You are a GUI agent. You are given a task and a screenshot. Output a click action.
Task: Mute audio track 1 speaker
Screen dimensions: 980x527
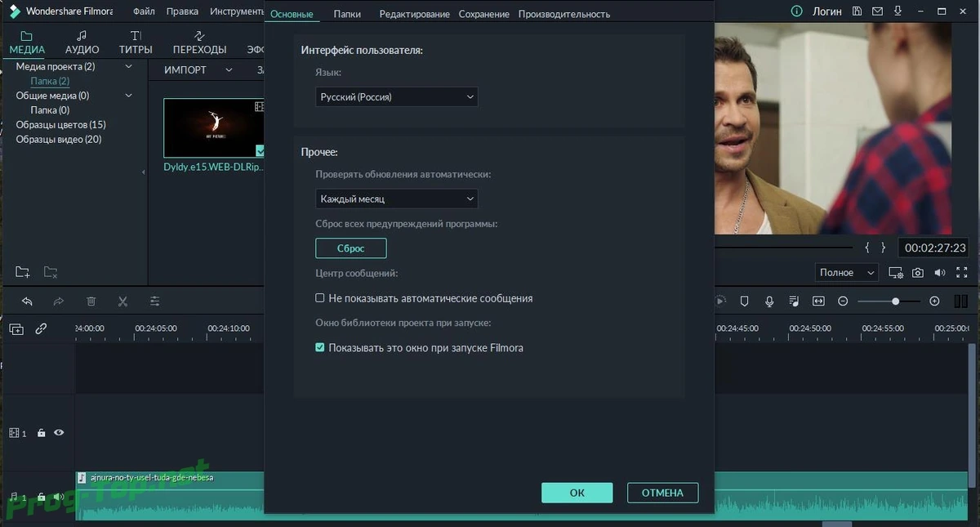[x=59, y=497]
